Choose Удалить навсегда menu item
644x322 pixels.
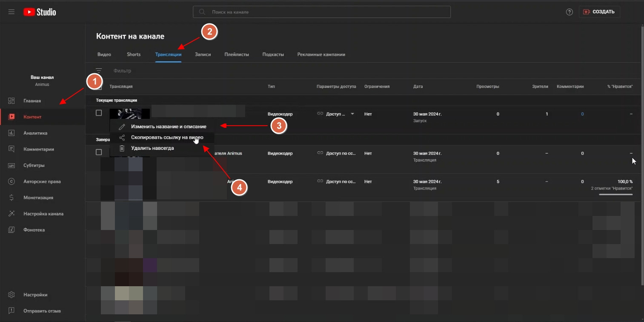tap(162, 148)
